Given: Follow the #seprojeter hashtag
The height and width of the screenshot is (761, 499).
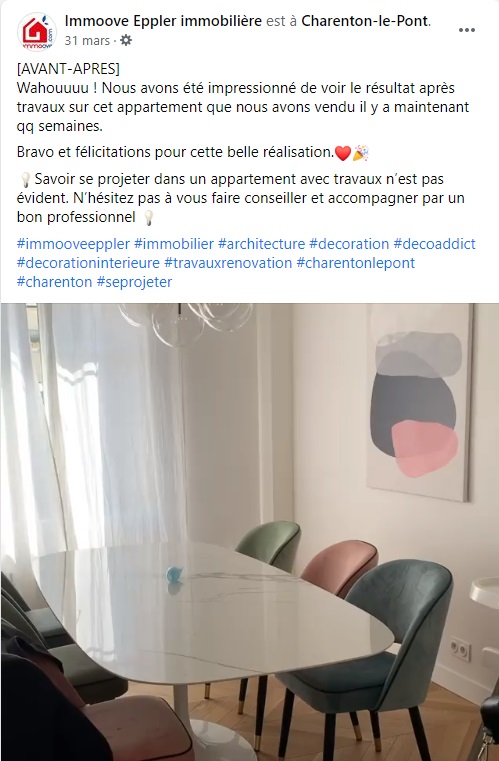Looking at the screenshot, I should pos(134,282).
